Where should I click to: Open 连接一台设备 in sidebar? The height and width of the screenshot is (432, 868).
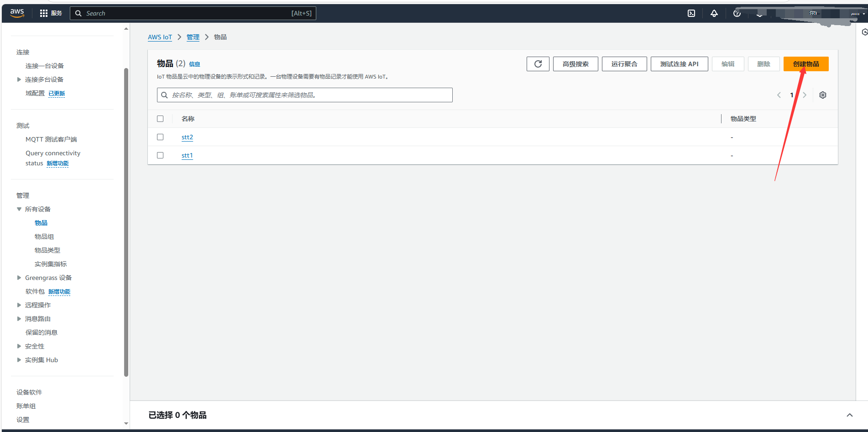pos(45,66)
